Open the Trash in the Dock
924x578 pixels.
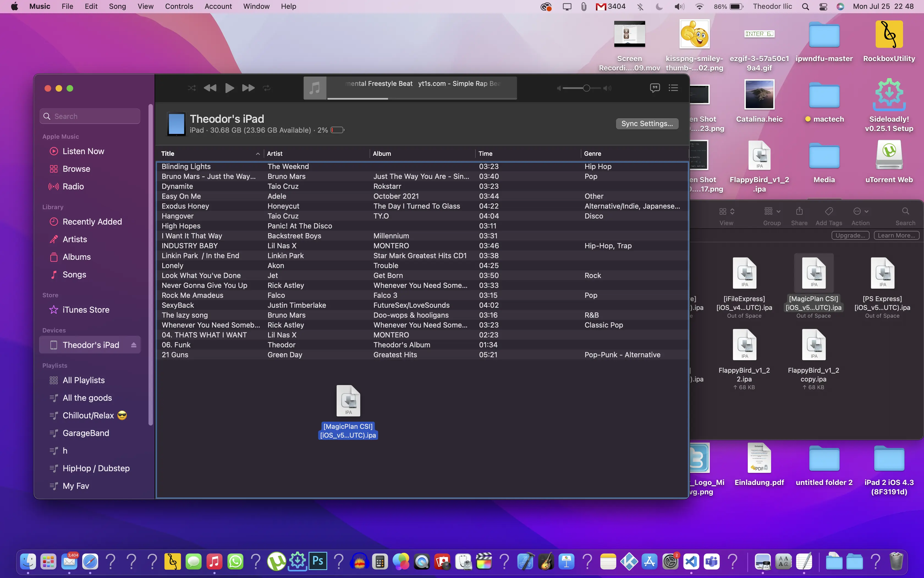point(896,561)
